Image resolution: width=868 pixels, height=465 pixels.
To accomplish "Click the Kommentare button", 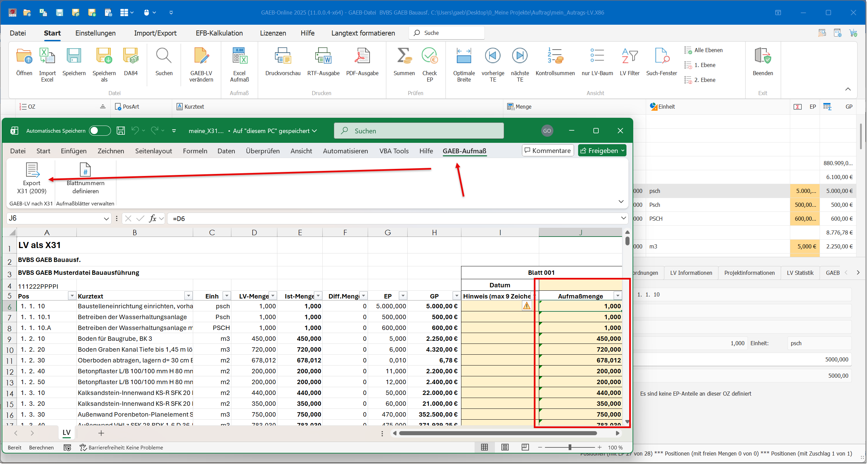I will (548, 151).
